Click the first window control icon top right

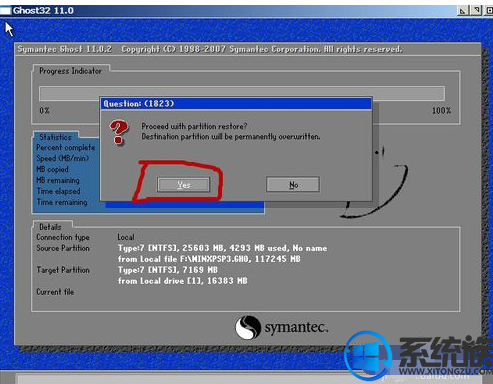[463, 11]
